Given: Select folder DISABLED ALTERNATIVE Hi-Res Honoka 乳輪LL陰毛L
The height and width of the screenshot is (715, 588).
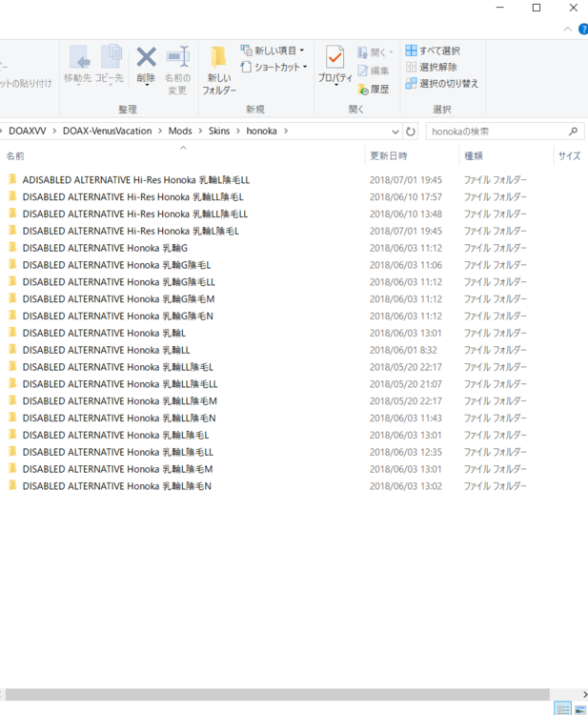Looking at the screenshot, I should pos(132,197).
